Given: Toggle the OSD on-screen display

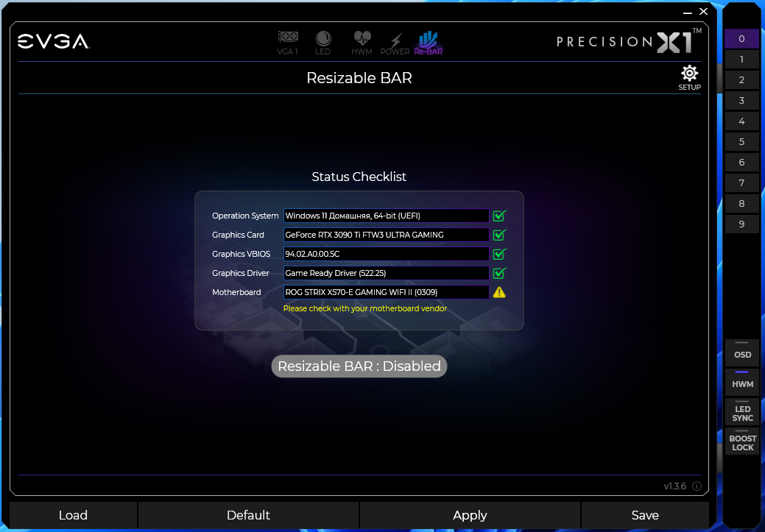Looking at the screenshot, I should (742, 352).
